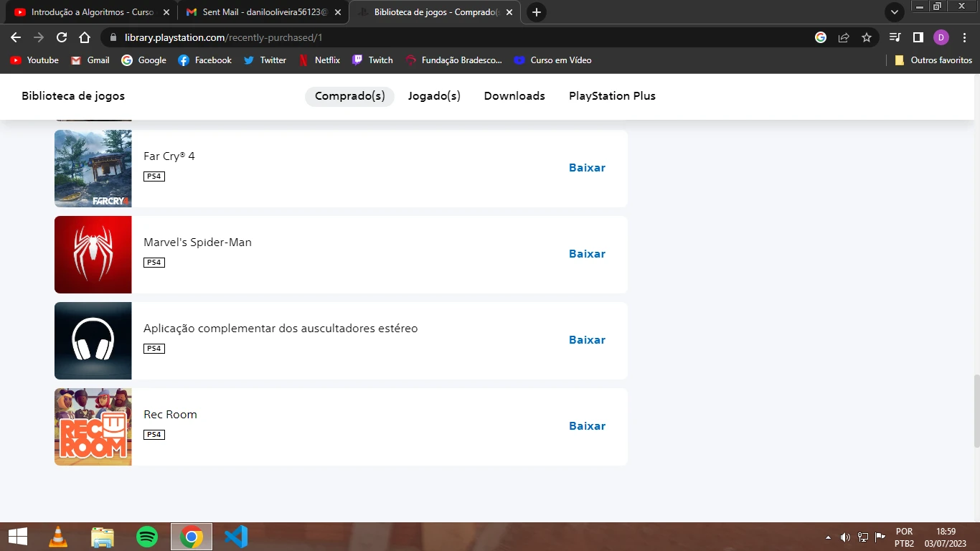The width and height of the screenshot is (980, 551).
Task: Open the Youtube bookmark
Action: click(x=34, y=60)
